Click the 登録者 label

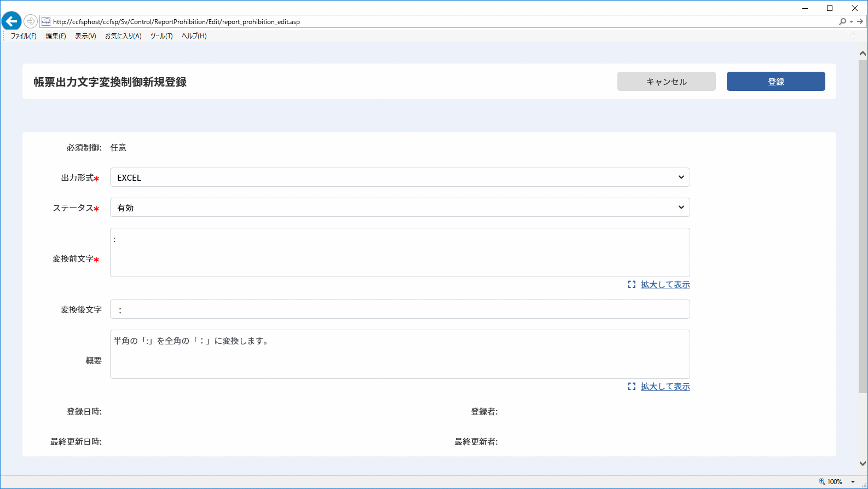coord(484,412)
